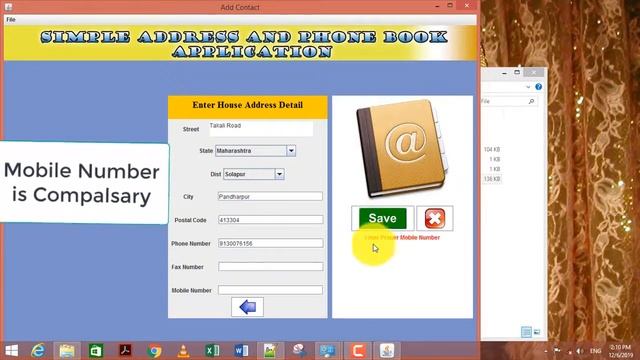Open VLC media player from taskbar

[183, 351]
